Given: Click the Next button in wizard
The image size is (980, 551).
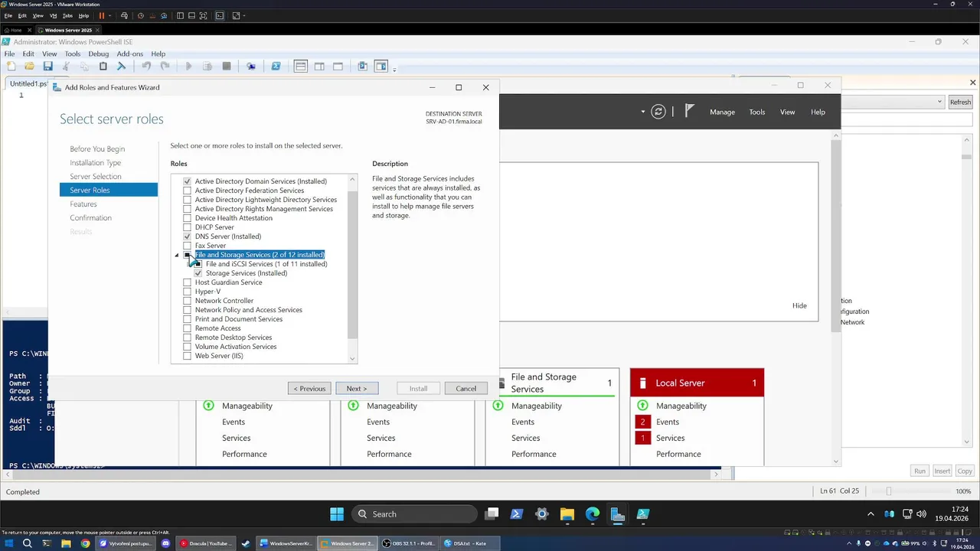Looking at the screenshot, I should 357,389.
